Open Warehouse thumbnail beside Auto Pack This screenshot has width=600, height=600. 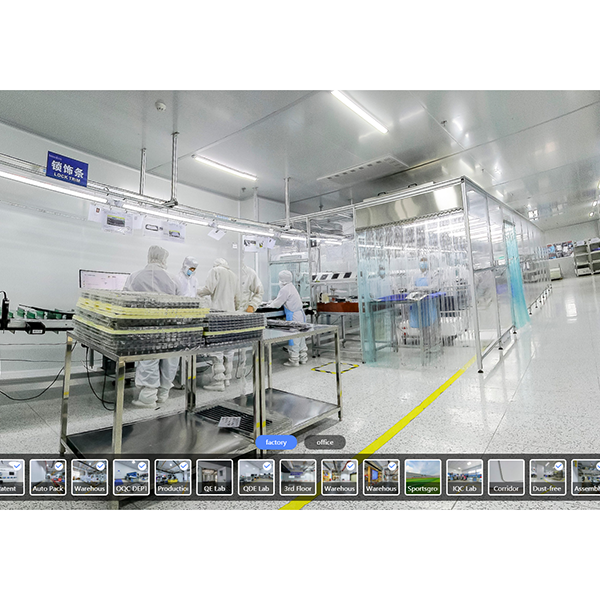(x=90, y=477)
